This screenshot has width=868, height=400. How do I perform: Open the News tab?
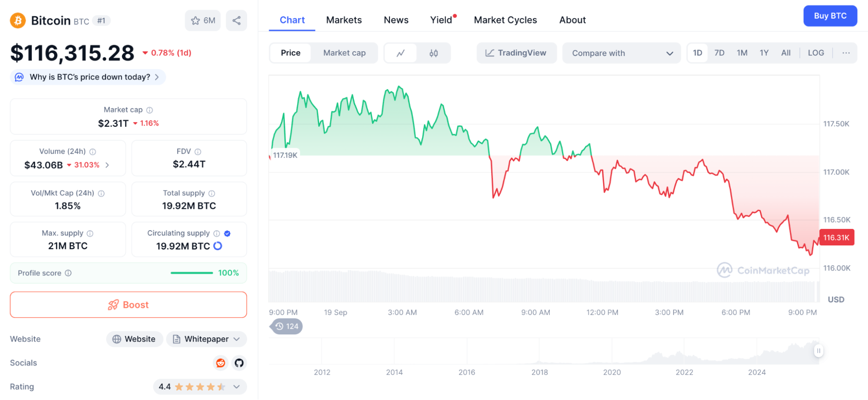(396, 20)
